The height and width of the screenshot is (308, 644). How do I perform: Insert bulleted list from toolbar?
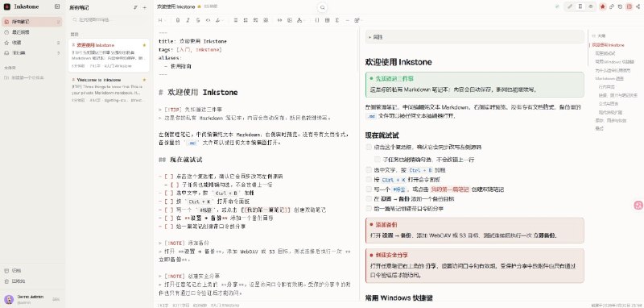click(235, 19)
